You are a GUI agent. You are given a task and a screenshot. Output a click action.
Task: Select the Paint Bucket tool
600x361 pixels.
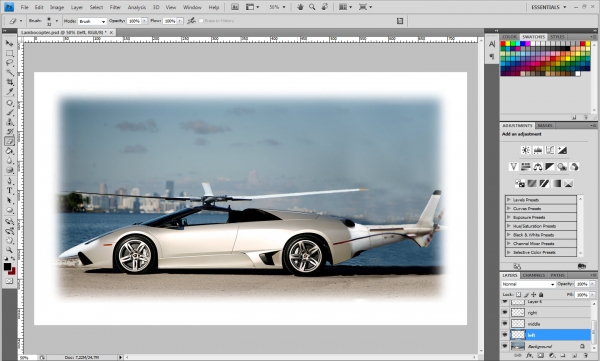coord(9,150)
